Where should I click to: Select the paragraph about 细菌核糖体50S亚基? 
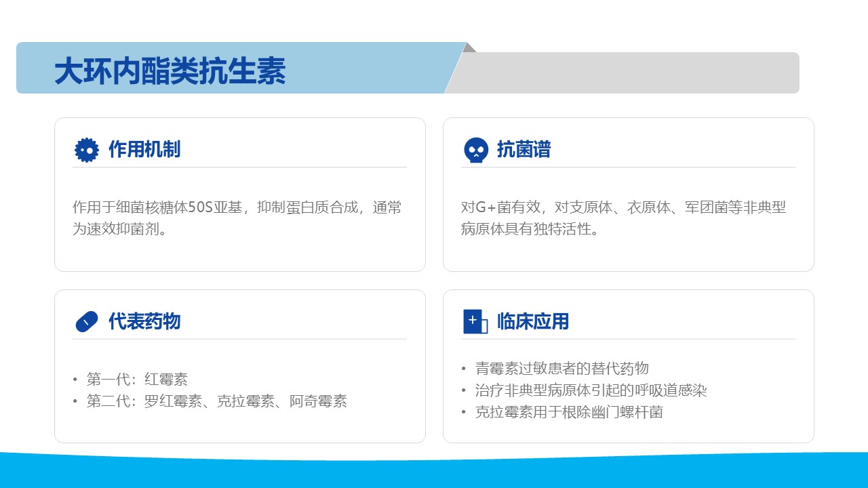coord(237,218)
